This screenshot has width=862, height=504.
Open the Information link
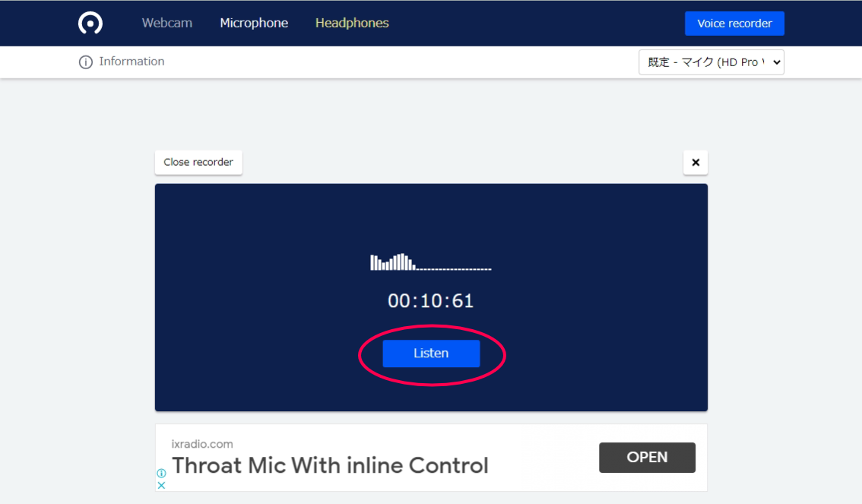click(132, 62)
